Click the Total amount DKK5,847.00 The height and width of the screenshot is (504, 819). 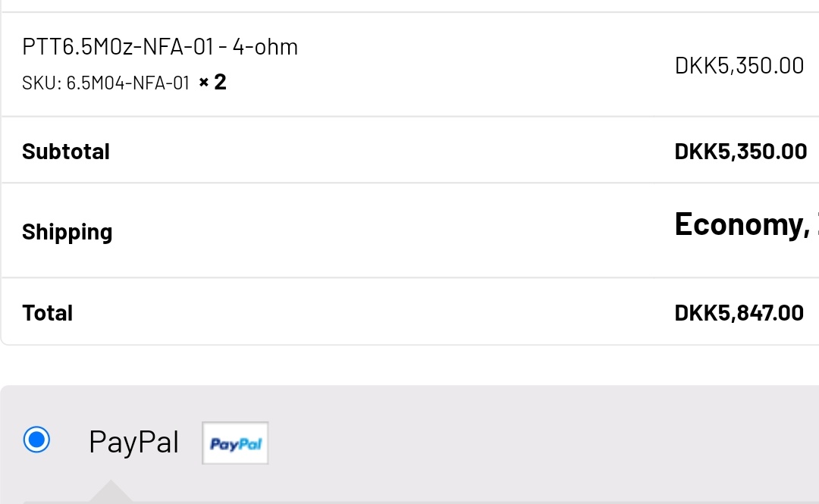point(739,313)
